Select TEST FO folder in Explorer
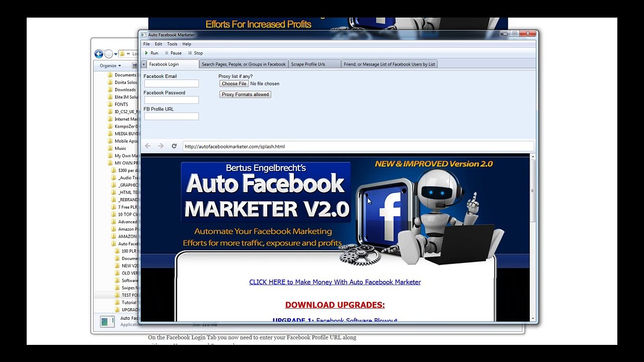 click(126, 295)
